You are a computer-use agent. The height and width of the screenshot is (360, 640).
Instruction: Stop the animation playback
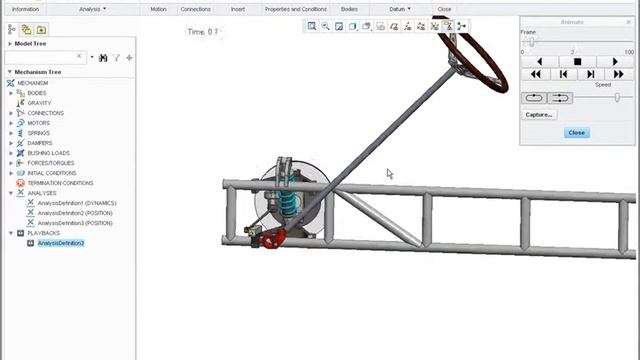pos(577,62)
